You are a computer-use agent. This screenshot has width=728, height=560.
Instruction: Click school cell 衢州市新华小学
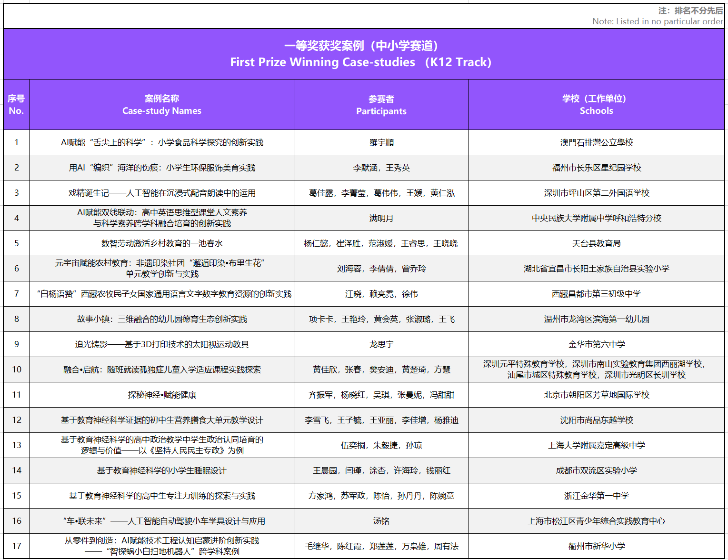tap(596, 546)
